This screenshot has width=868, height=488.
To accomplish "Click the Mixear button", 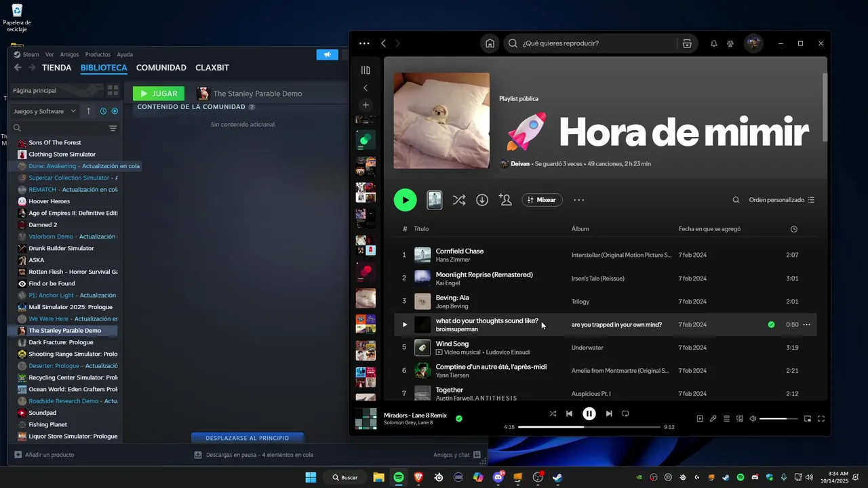I will (x=542, y=200).
